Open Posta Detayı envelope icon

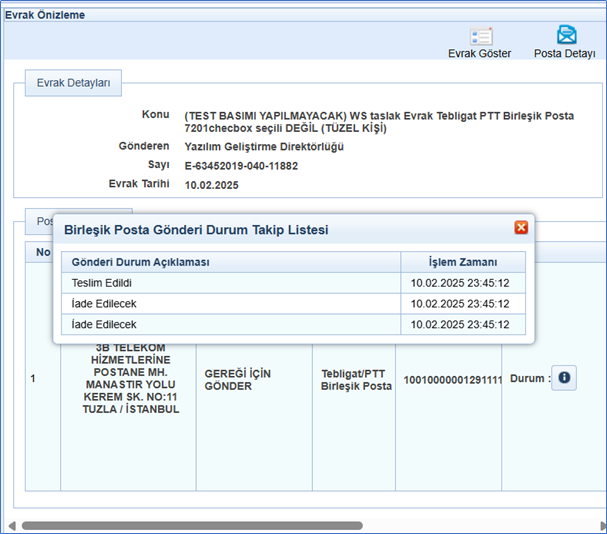click(x=566, y=35)
